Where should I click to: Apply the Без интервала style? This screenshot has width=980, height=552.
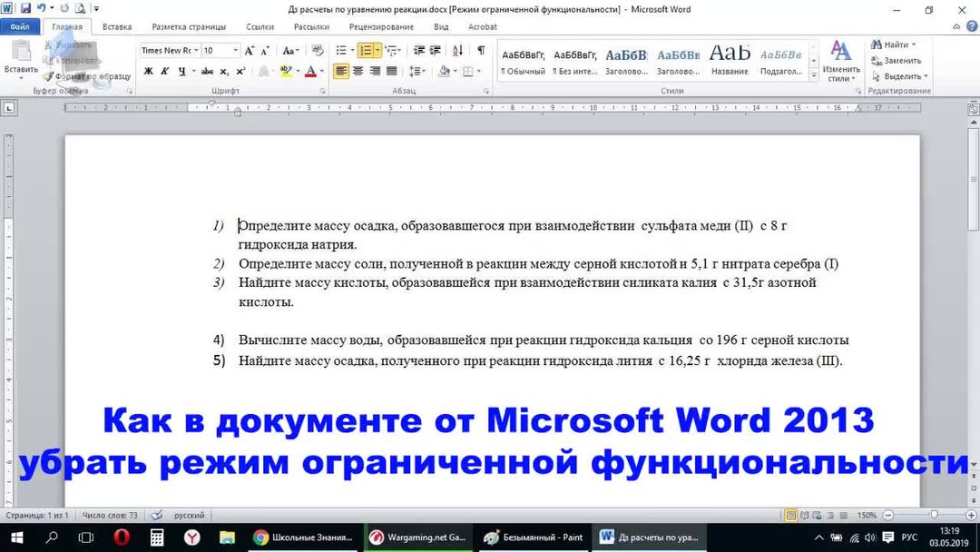[x=574, y=63]
